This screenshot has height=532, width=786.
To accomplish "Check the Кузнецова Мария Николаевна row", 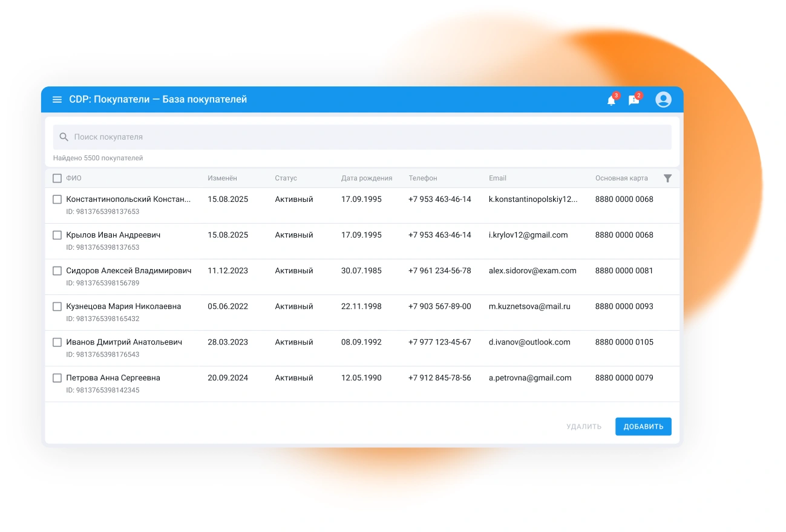I will (x=57, y=307).
